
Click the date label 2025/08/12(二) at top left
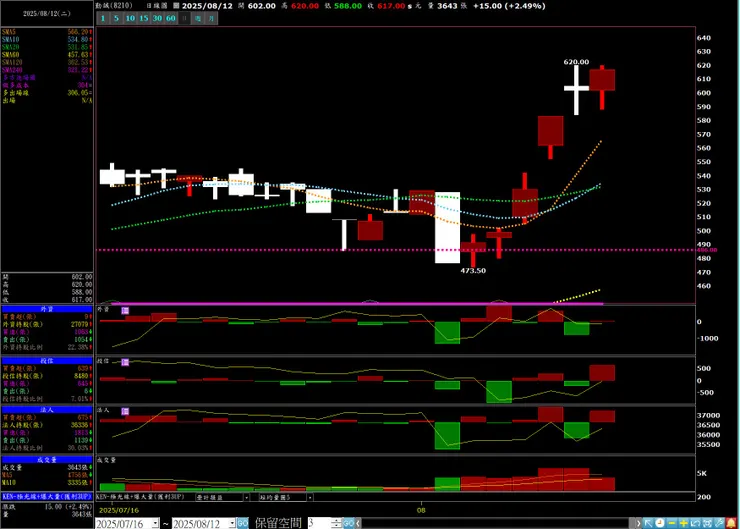47,14
